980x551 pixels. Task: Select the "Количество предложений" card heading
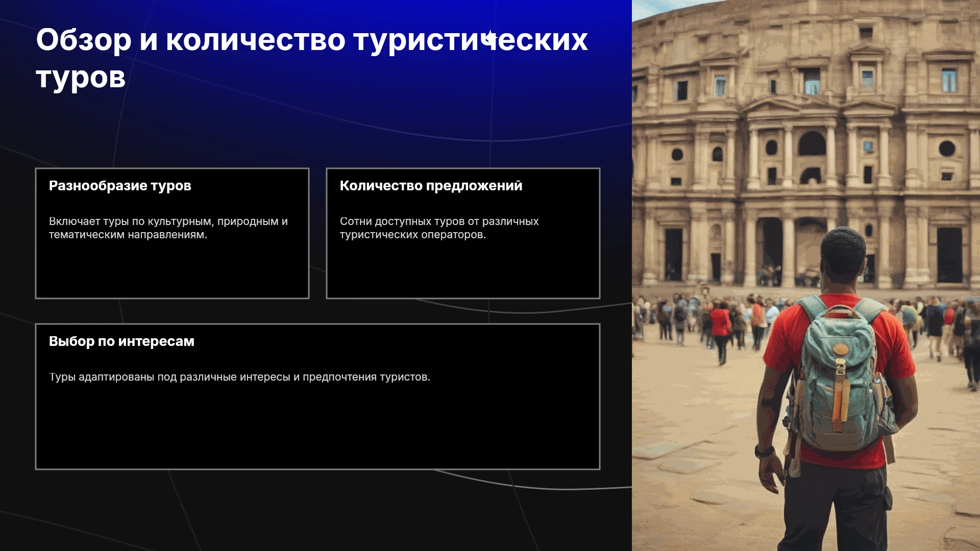[x=431, y=186]
